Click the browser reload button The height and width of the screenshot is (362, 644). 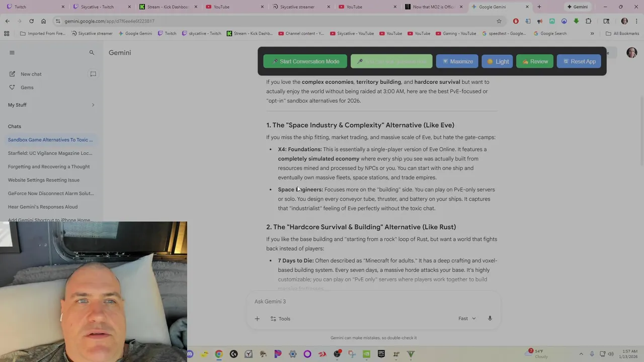(31, 21)
